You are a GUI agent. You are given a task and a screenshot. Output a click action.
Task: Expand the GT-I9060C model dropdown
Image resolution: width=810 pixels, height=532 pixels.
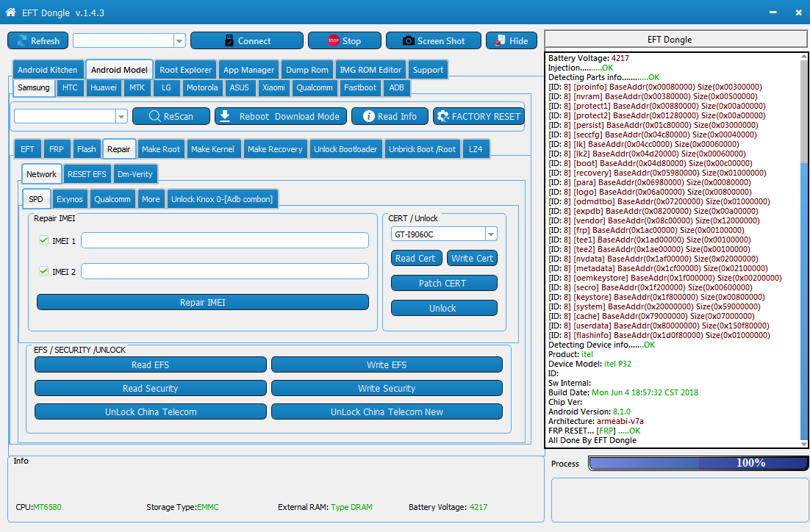point(491,234)
